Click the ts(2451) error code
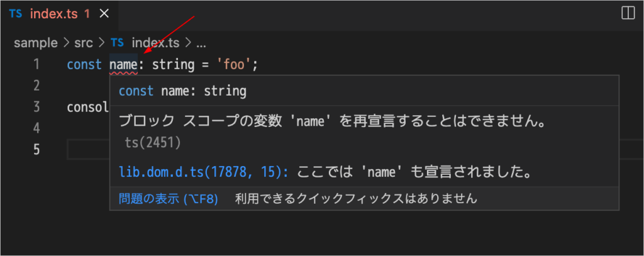The height and width of the screenshot is (256, 644). [152, 143]
